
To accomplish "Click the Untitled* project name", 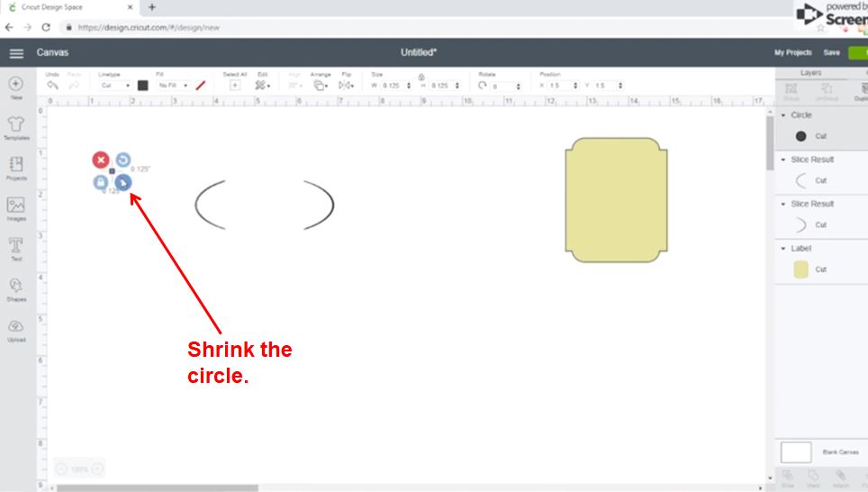I will coord(419,52).
